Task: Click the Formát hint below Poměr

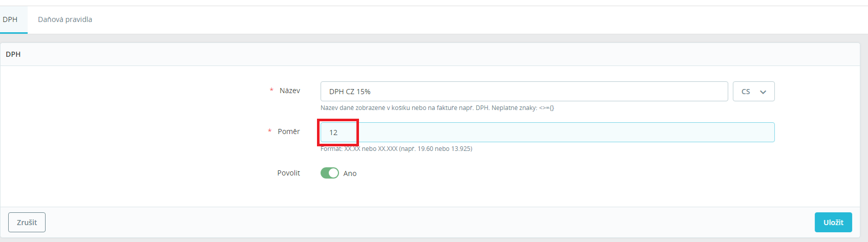Action: 396,149
